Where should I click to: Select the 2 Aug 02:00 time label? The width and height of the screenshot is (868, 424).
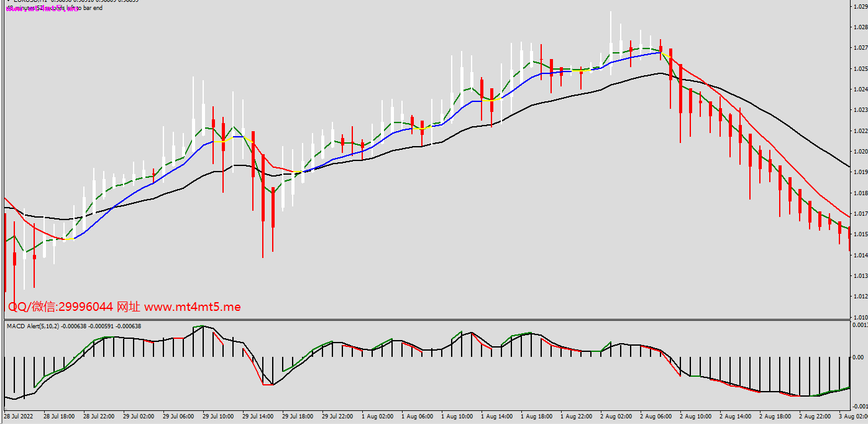pos(616,416)
